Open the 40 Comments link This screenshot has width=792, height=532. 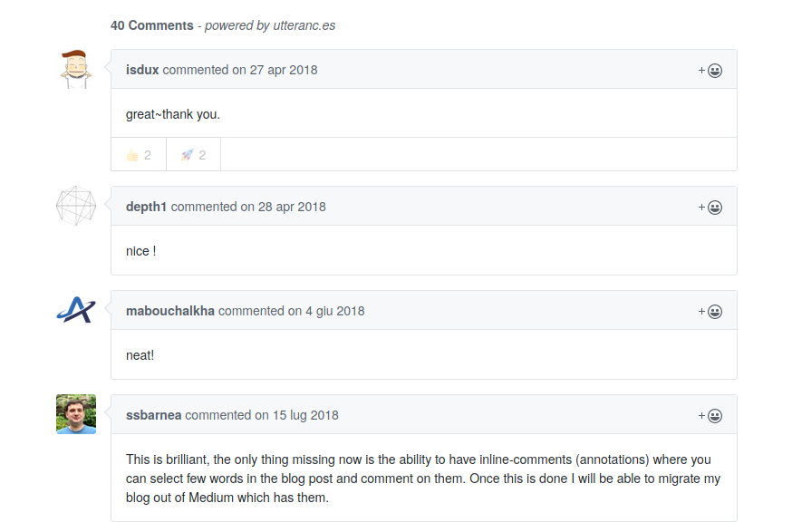(x=152, y=25)
